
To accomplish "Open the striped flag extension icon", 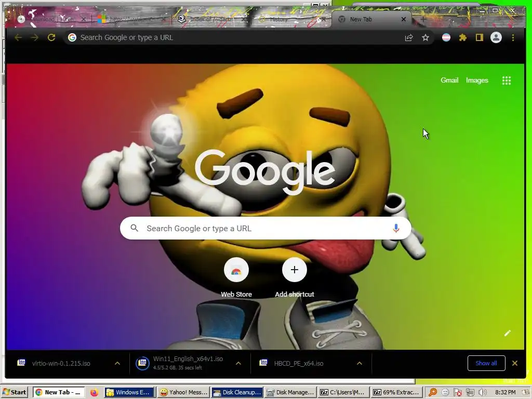I will pyautogui.click(x=446, y=37).
